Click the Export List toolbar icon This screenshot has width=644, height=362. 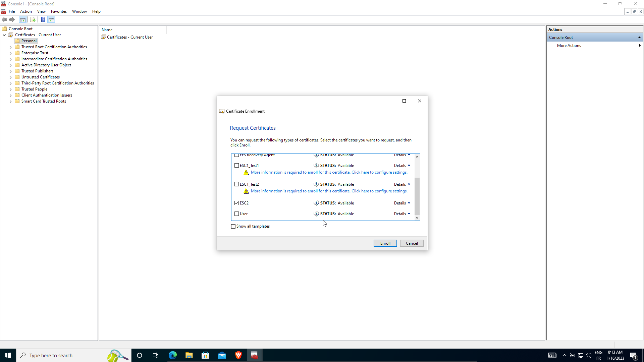click(x=33, y=19)
